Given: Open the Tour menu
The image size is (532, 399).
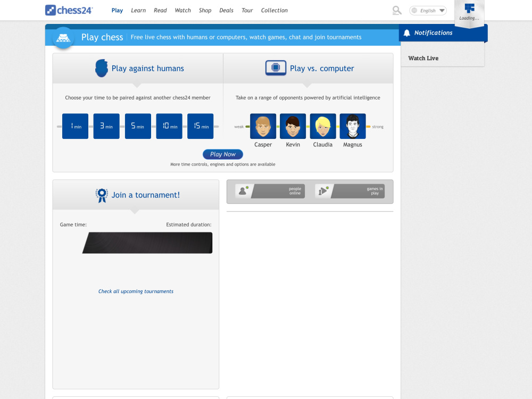Looking at the screenshot, I should 247,11.
